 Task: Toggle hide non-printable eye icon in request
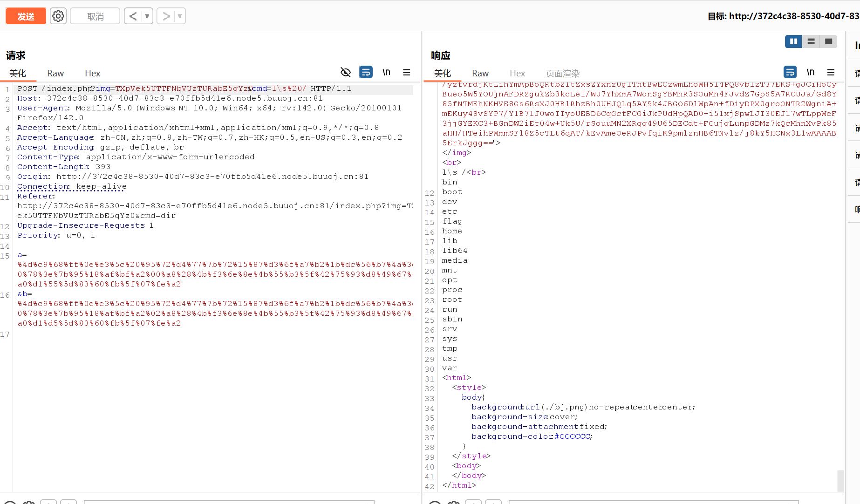pos(346,72)
